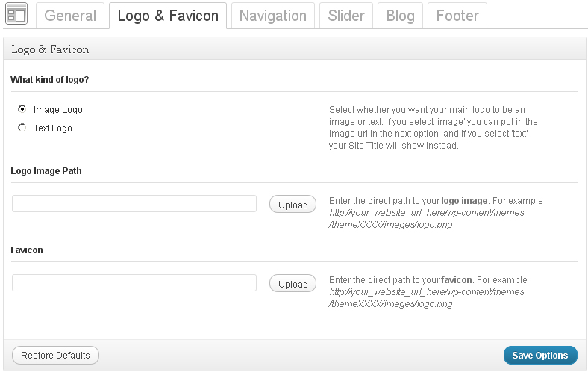
Task: Choose the Text Logo radio option
Action: pyautogui.click(x=22, y=128)
